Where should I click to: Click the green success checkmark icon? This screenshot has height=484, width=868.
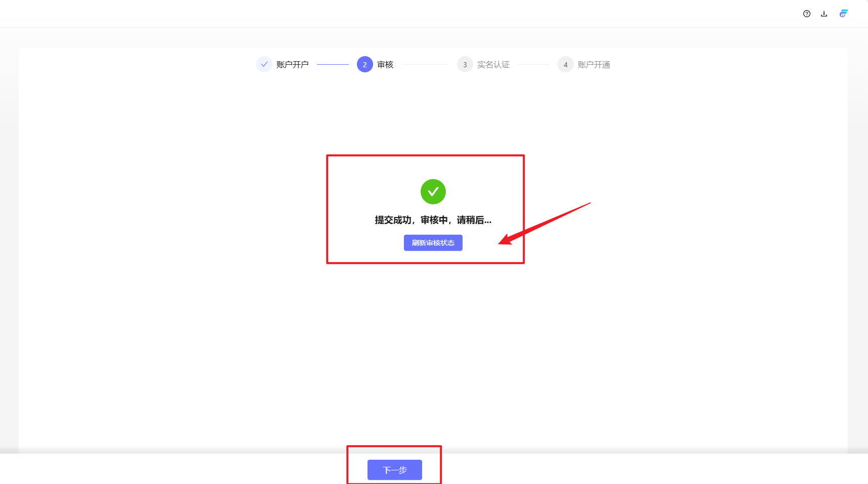click(433, 192)
